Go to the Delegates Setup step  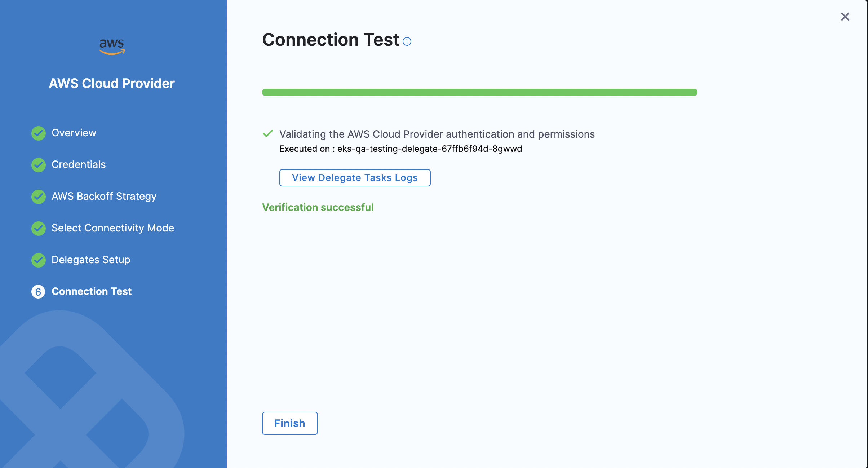(x=91, y=260)
